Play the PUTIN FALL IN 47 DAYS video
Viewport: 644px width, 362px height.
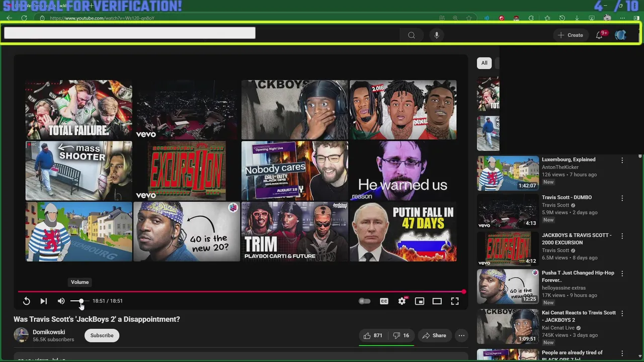pos(403,231)
